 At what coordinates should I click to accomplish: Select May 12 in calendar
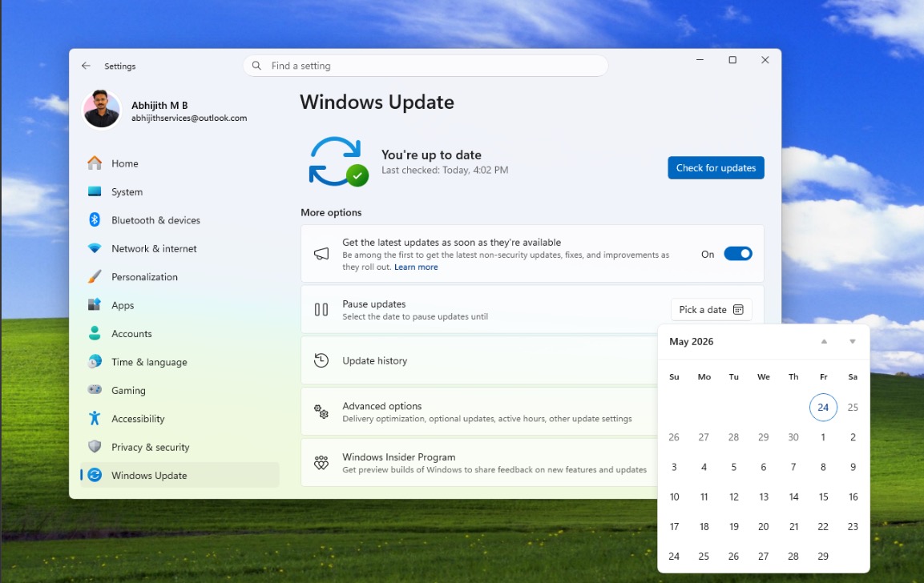[733, 497]
